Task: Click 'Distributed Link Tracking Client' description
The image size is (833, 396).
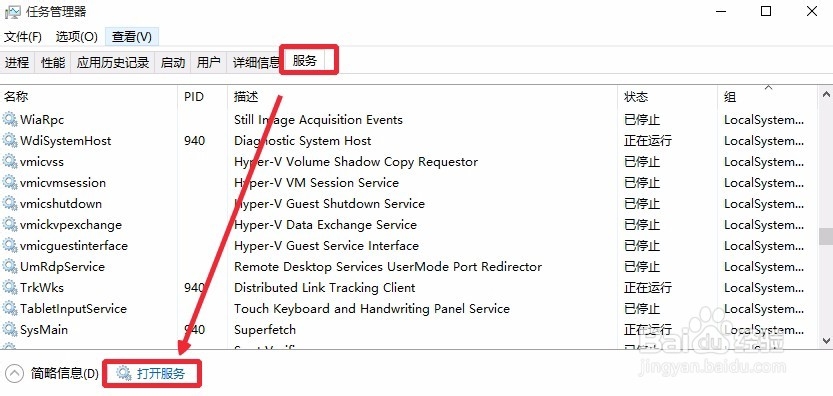Action: (325, 288)
